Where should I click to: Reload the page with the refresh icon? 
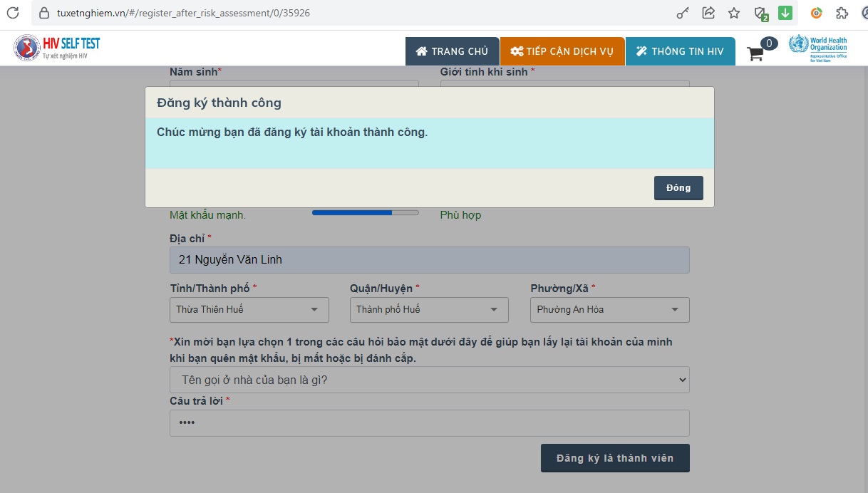pyautogui.click(x=13, y=13)
